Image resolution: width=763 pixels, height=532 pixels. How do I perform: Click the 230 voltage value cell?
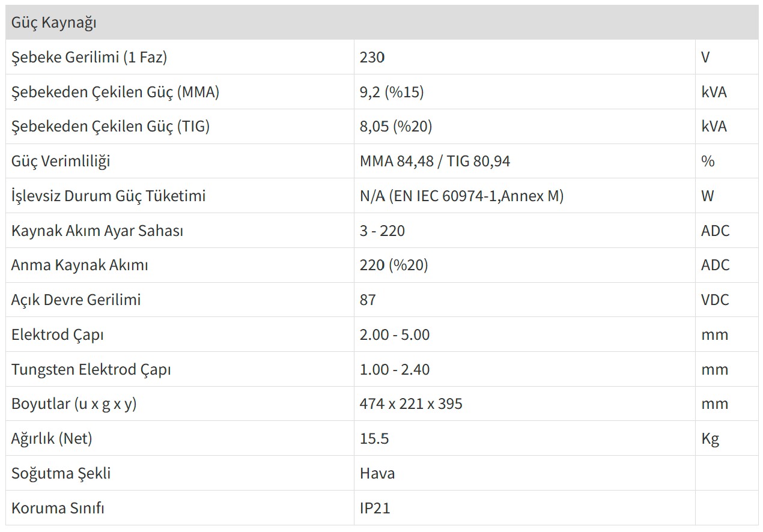tap(372, 58)
